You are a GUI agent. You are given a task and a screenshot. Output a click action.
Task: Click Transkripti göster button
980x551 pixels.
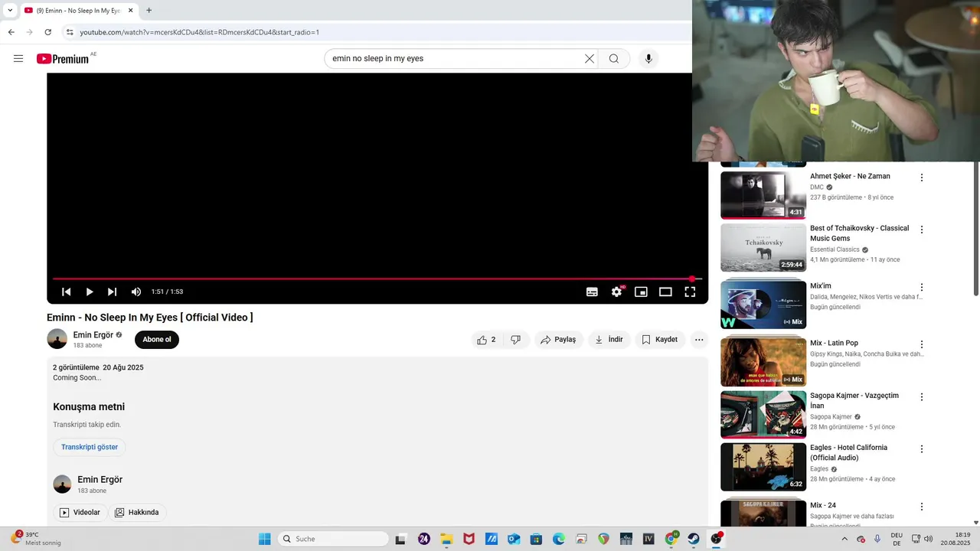click(90, 447)
